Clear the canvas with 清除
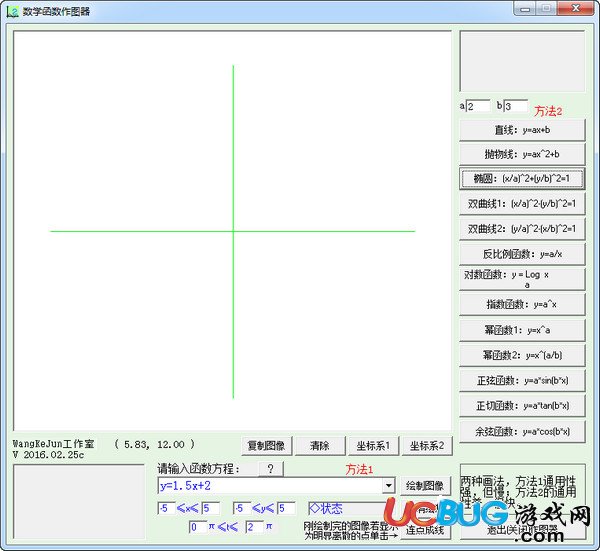600x551 pixels. coord(320,446)
